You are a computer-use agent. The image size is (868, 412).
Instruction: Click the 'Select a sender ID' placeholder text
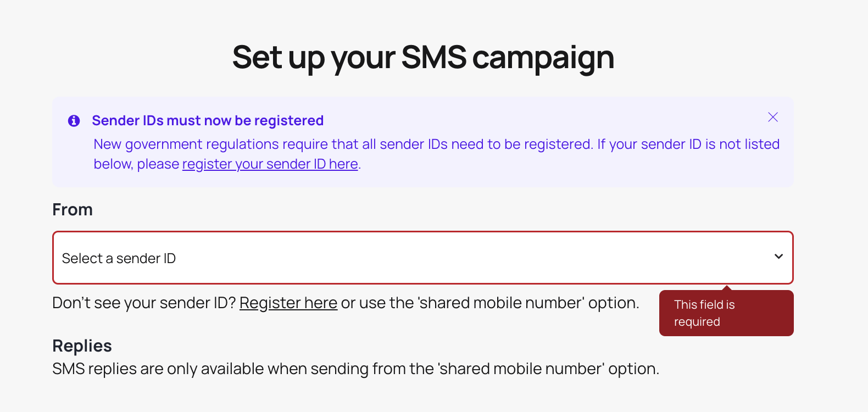[119, 259]
